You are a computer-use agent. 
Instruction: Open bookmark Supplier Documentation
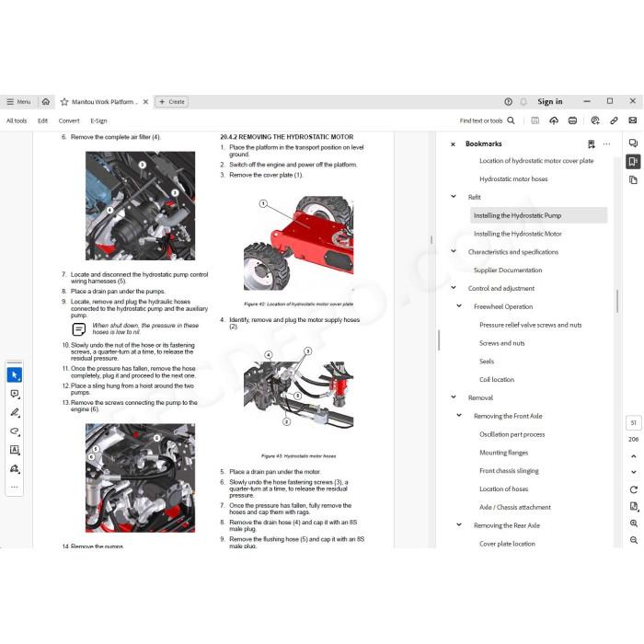[508, 270]
